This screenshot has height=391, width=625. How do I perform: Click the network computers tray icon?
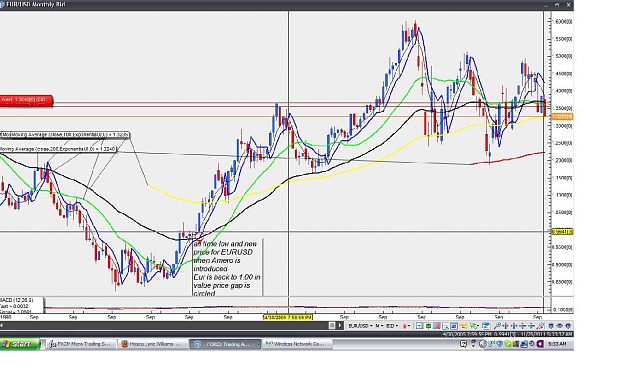524,344
